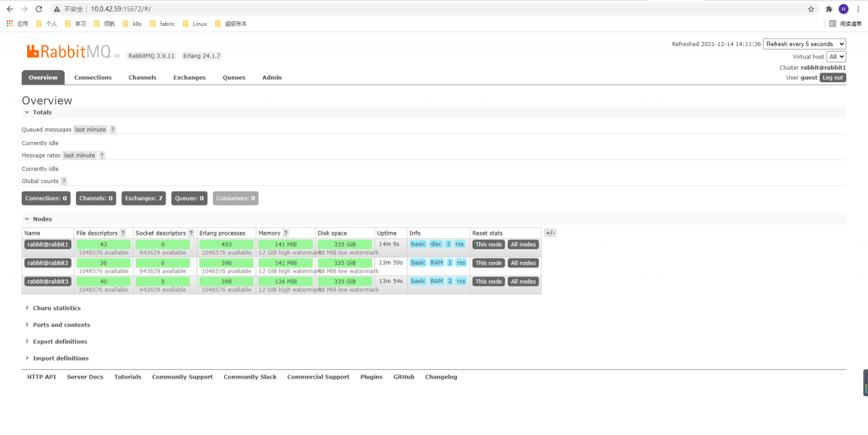Reset All nodes stats in rabbit@rabbit1 row
The image size is (868, 435).
[524, 244]
